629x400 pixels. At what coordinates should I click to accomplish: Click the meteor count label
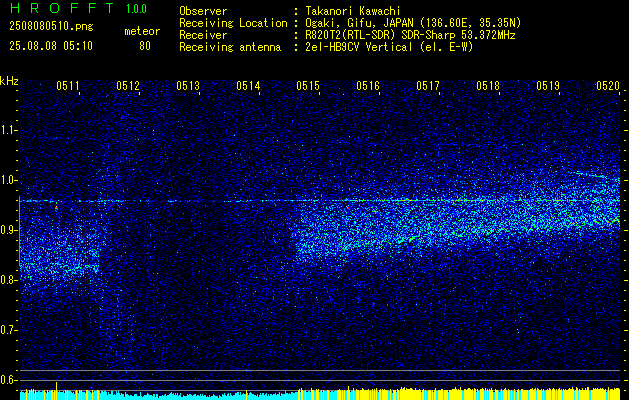click(x=142, y=31)
